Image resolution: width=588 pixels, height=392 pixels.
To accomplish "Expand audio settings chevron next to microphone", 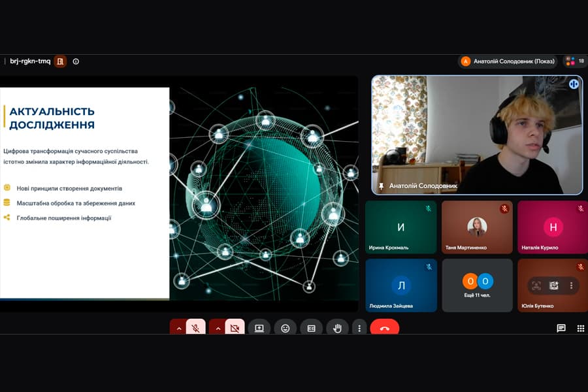I will pyautogui.click(x=179, y=328).
